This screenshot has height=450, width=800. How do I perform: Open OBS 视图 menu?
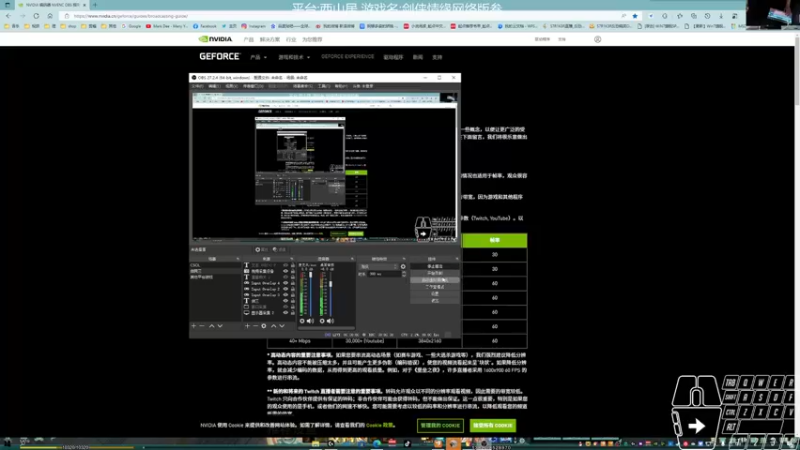231,86
